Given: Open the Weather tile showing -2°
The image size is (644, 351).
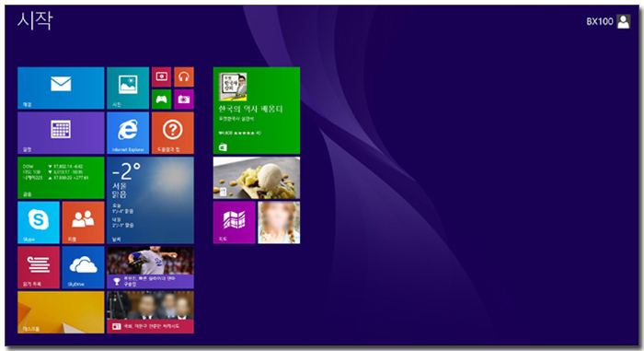Looking at the screenshot, I should [x=150, y=200].
